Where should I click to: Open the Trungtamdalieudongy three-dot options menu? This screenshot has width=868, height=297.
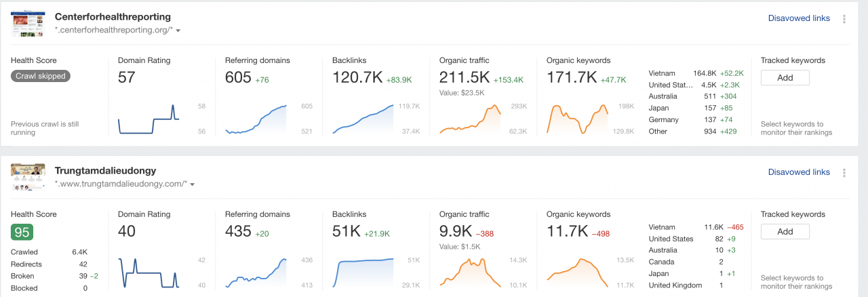click(x=844, y=173)
